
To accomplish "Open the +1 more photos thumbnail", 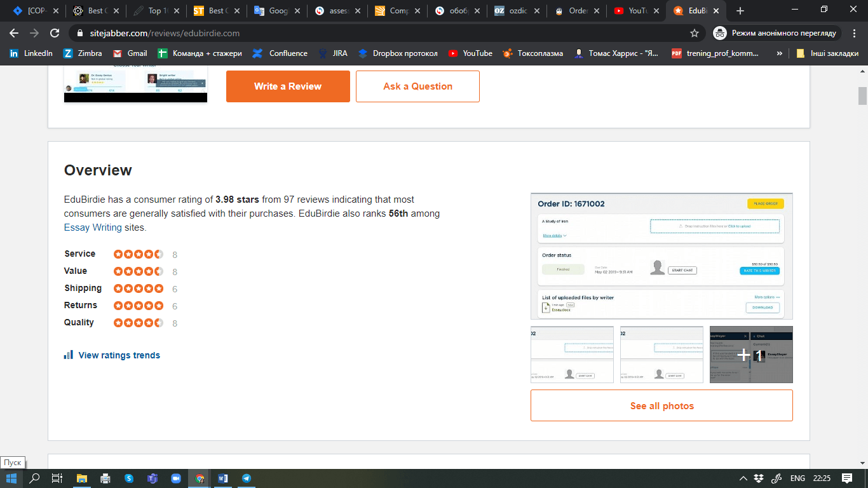I will [751, 355].
